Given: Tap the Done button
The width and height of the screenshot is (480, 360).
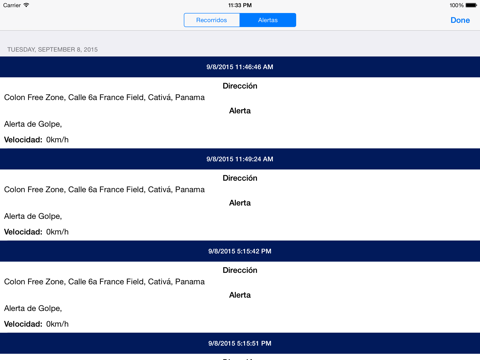Looking at the screenshot, I should 460,20.
